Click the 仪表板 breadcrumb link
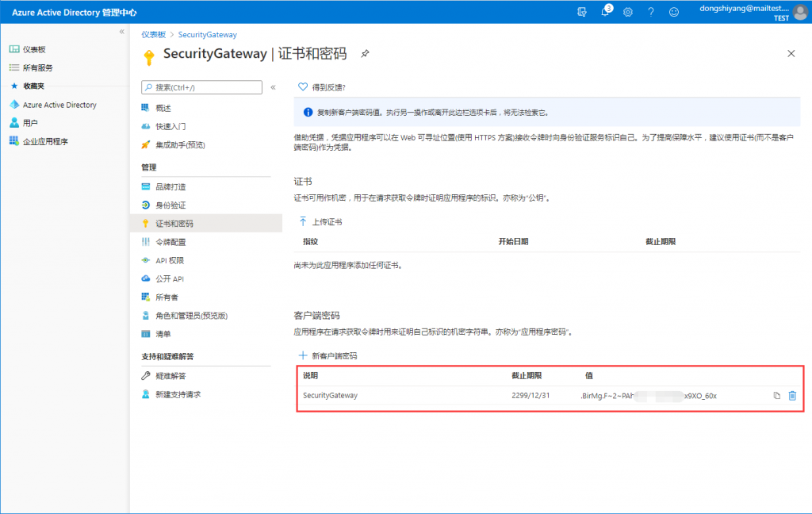812x514 pixels. 153,34
